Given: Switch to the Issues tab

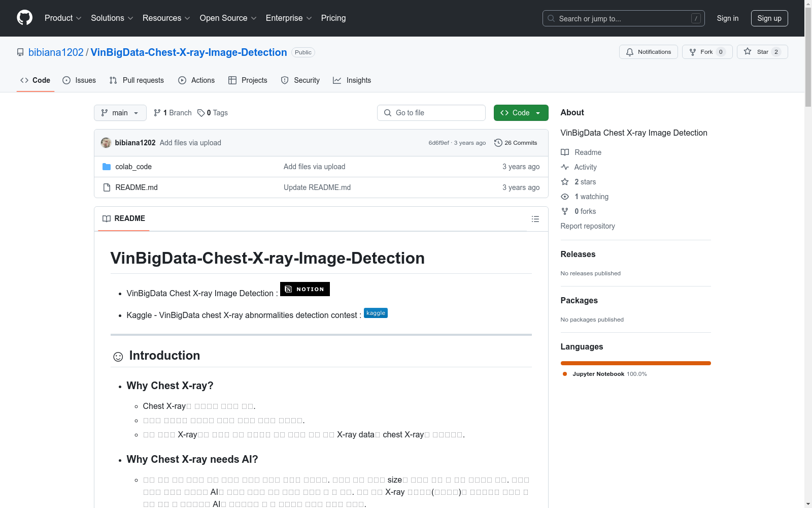Looking at the screenshot, I should [79, 80].
